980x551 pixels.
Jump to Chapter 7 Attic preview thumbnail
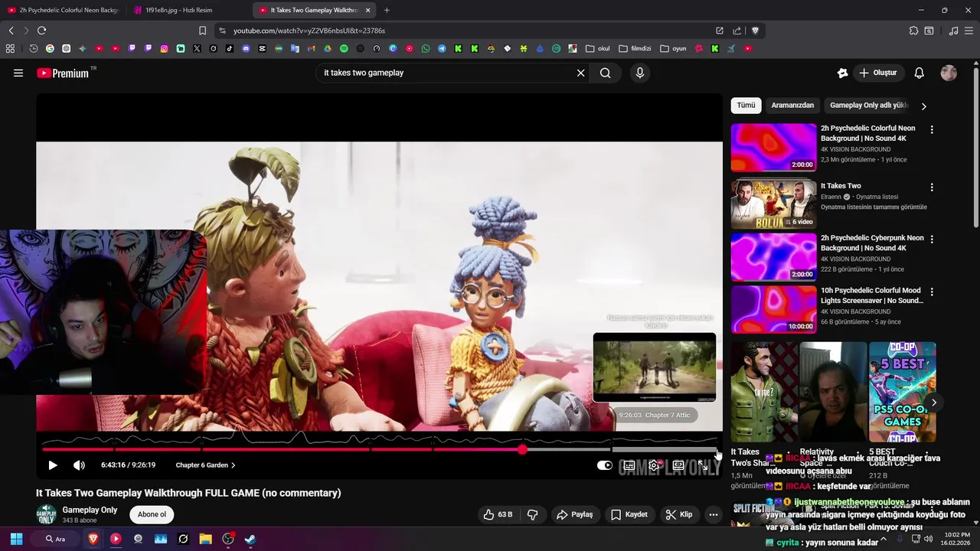655,367
